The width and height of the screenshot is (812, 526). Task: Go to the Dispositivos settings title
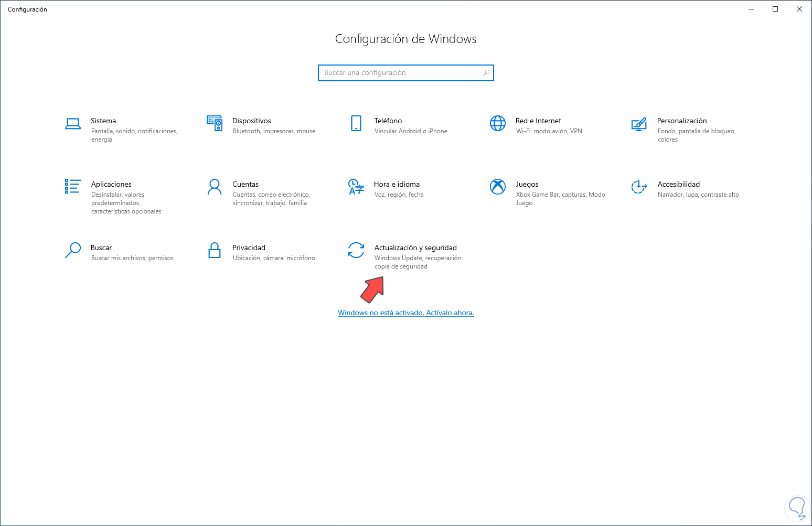252,121
